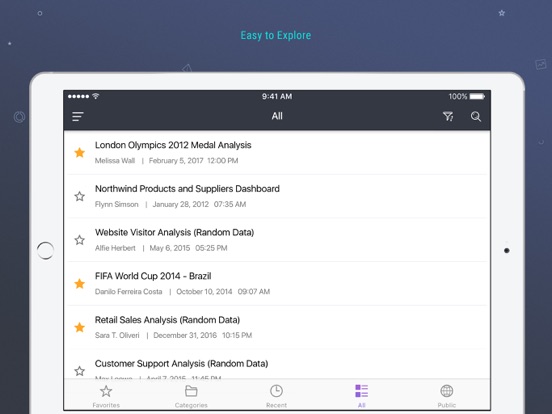Unfavorite London Olympics 2012 Medal Analysis star

coord(80,152)
